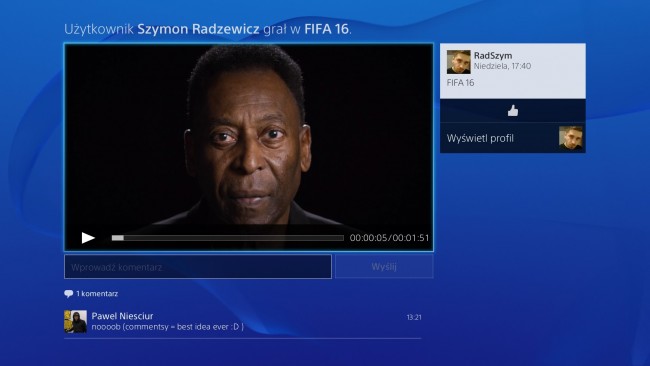This screenshot has height=366, width=650.
Task: Select the RadSzym username
Action: coord(493,56)
